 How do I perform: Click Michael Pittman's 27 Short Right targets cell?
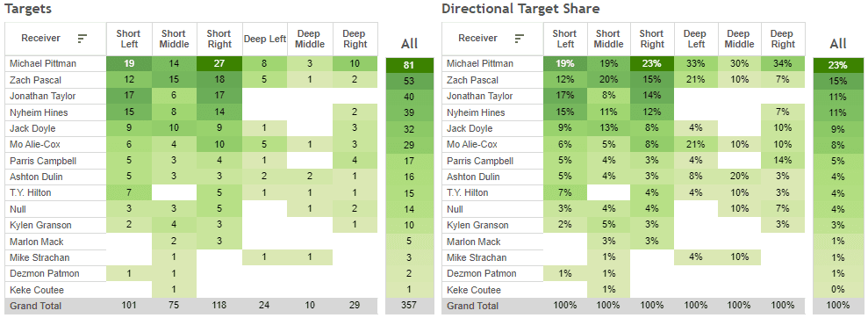[219, 64]
